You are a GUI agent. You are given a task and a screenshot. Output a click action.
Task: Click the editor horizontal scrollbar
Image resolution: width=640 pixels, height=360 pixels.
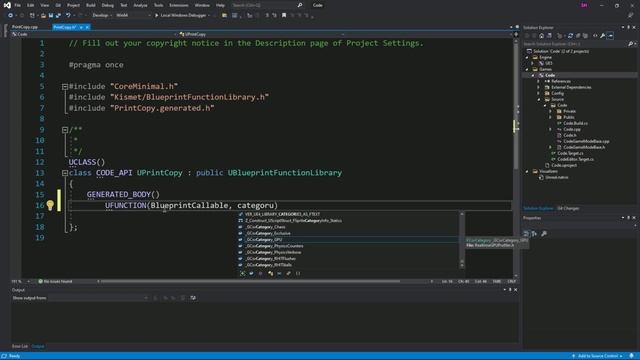[x=251, y=281]
